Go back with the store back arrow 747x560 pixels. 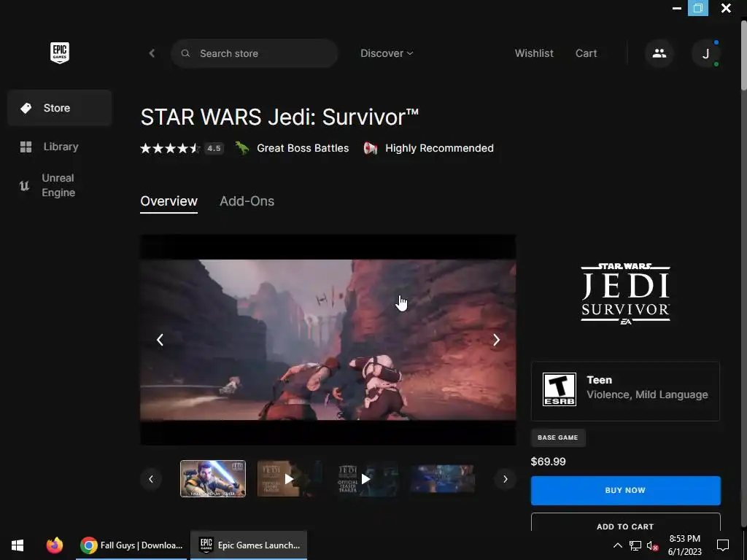point(152,53)
